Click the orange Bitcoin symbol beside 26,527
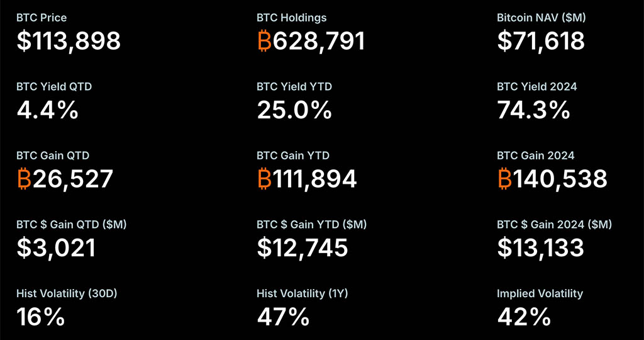644x340 pixels. point(25,179)
